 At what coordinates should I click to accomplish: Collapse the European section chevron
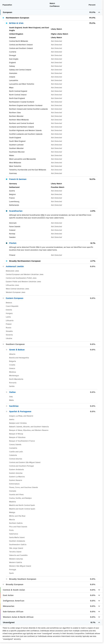pyautogui.click(x=99, y=12)
